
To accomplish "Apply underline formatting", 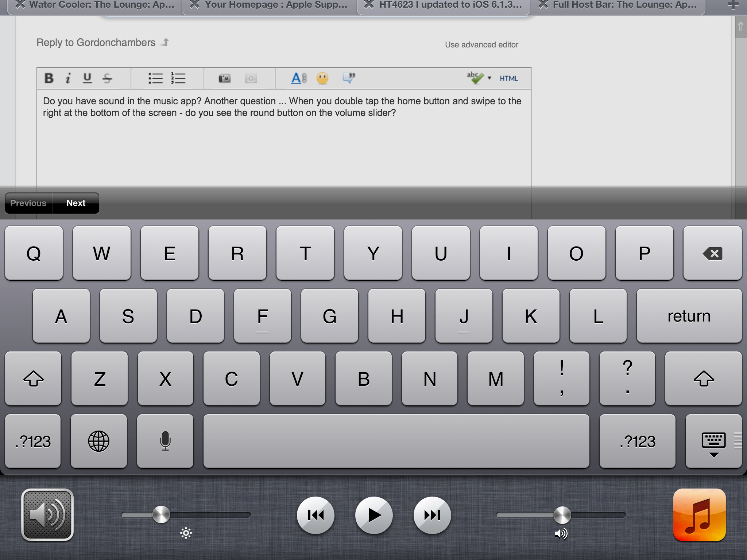I will click(x=87, y=78).
